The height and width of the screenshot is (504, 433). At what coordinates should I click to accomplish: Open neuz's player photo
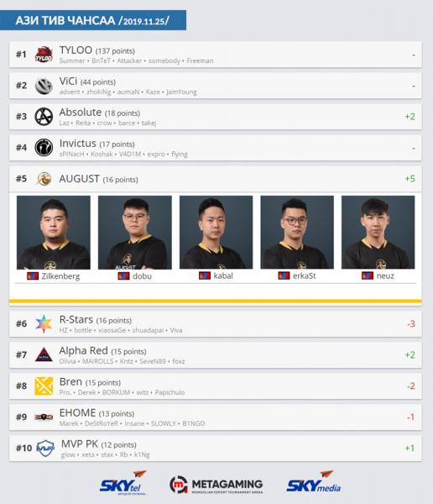378,233
